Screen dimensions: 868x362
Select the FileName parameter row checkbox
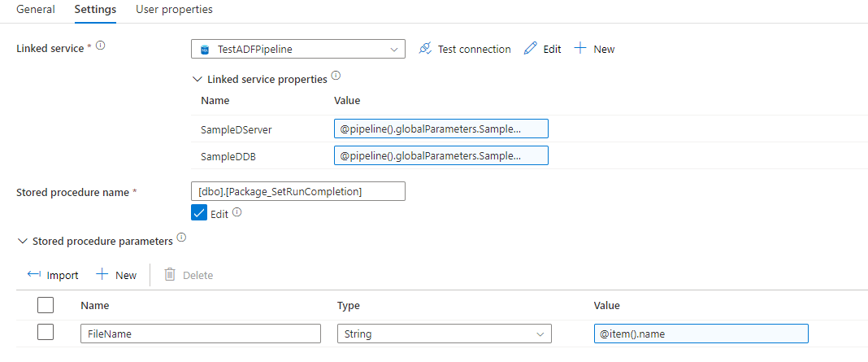(46, 333)
